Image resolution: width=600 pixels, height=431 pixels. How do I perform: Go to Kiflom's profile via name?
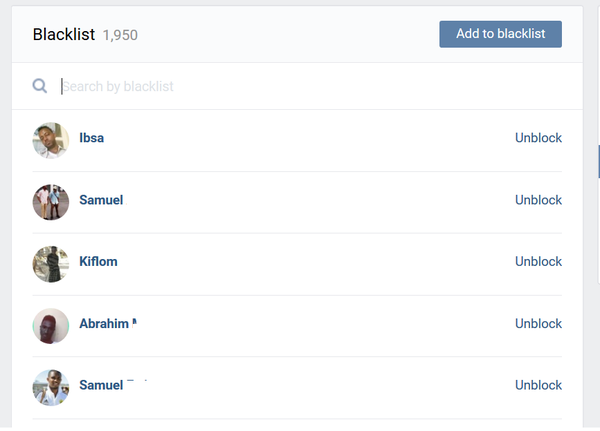coord(98,262)
